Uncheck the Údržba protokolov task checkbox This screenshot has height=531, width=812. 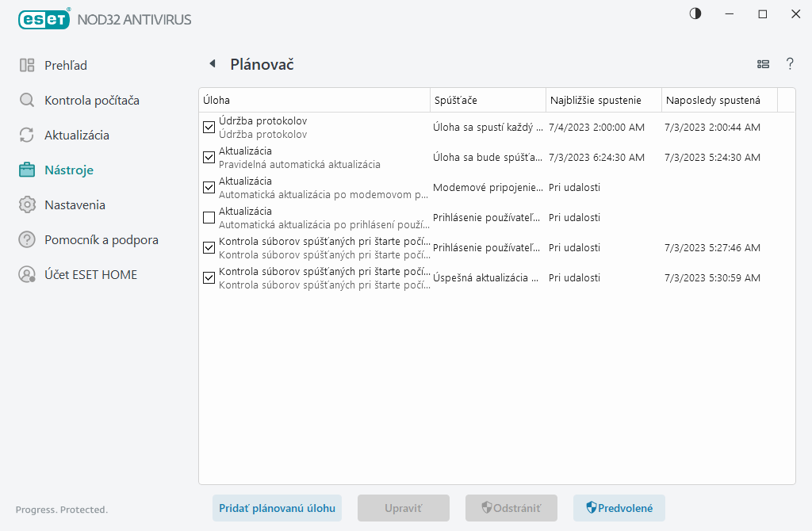[x=209, y=127]
